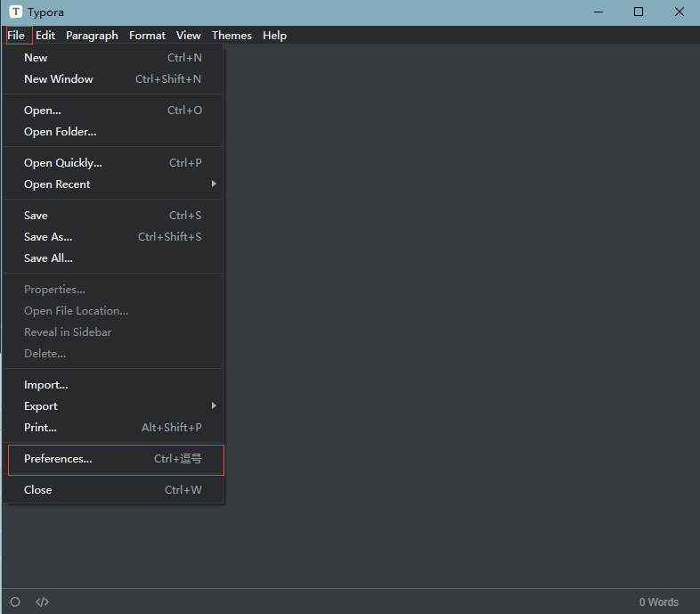700x614 pixels.
Task: Open the View menu
Action: tap(189, 36)
